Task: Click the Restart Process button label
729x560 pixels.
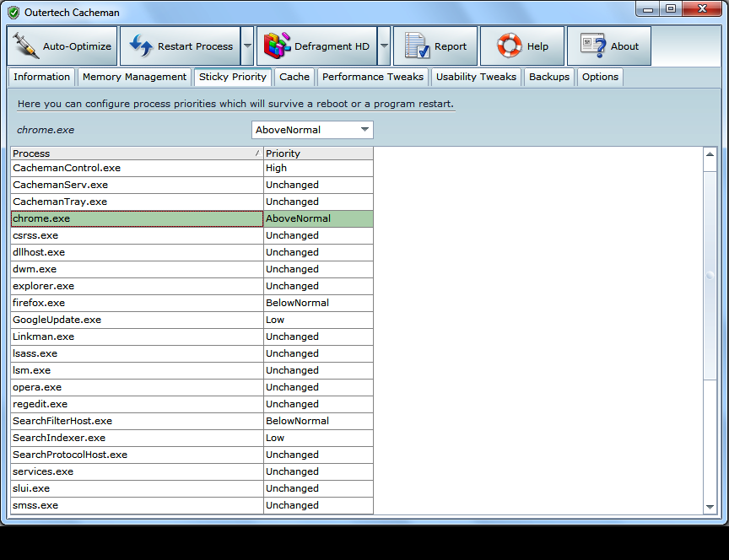Action: pyautogui.click(x=195, y=46)
